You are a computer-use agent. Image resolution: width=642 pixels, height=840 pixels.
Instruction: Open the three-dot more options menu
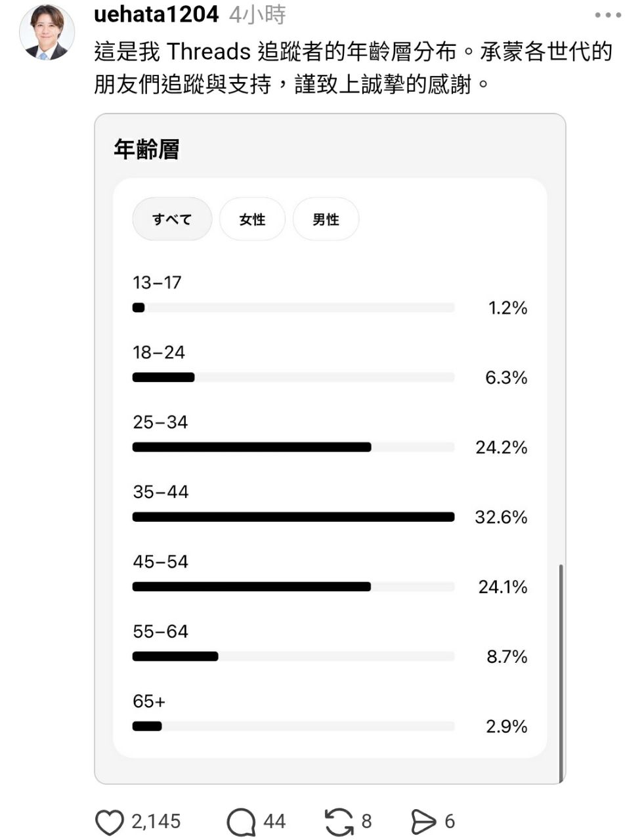click(x=608, y=15)
